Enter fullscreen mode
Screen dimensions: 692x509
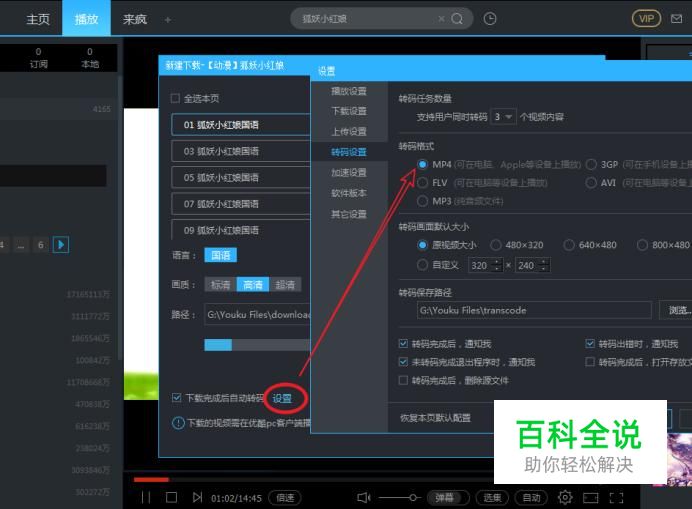[616, 498]
